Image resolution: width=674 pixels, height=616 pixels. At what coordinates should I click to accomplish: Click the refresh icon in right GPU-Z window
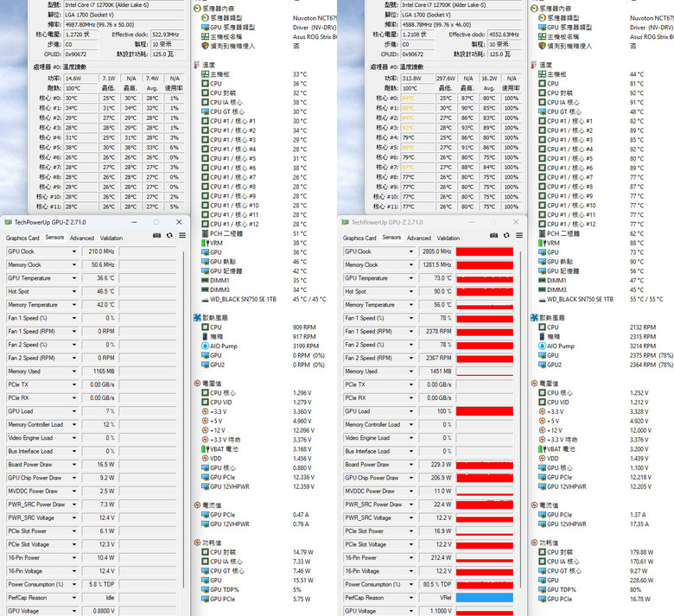[x=506, y=235]
